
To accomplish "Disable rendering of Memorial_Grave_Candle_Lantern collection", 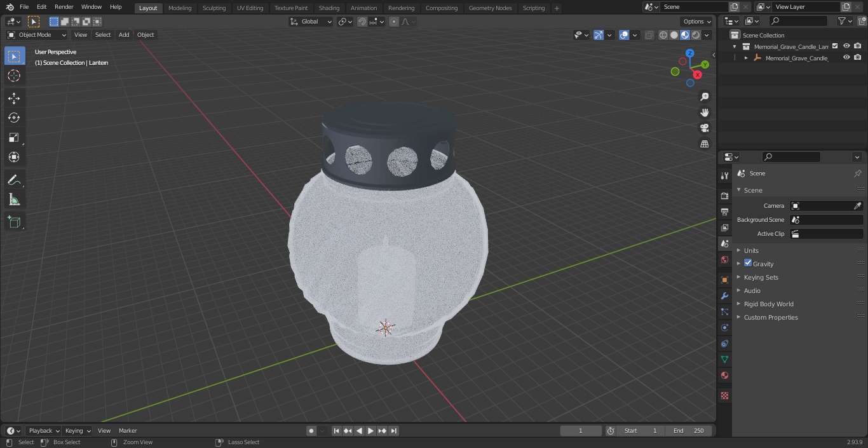I will click(x=858, y=46).
